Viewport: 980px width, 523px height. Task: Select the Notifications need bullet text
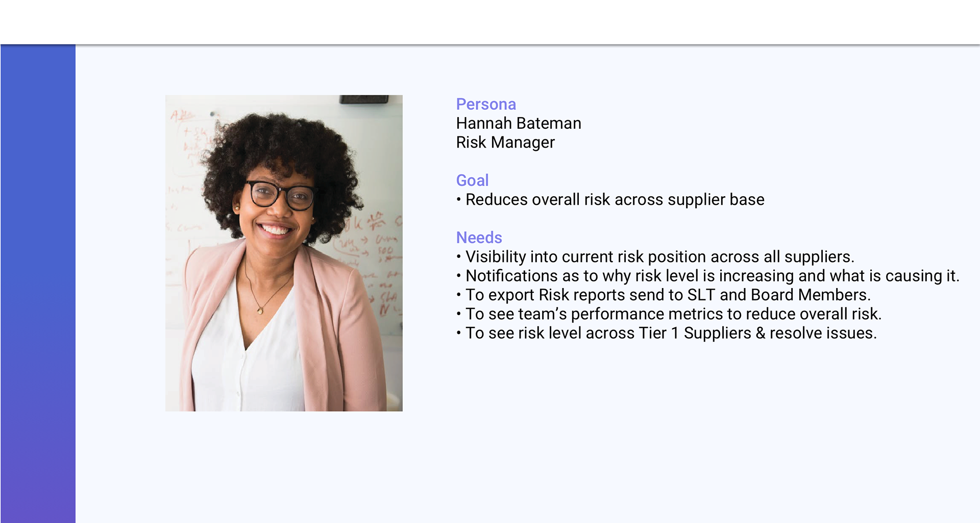click(708, 276)
